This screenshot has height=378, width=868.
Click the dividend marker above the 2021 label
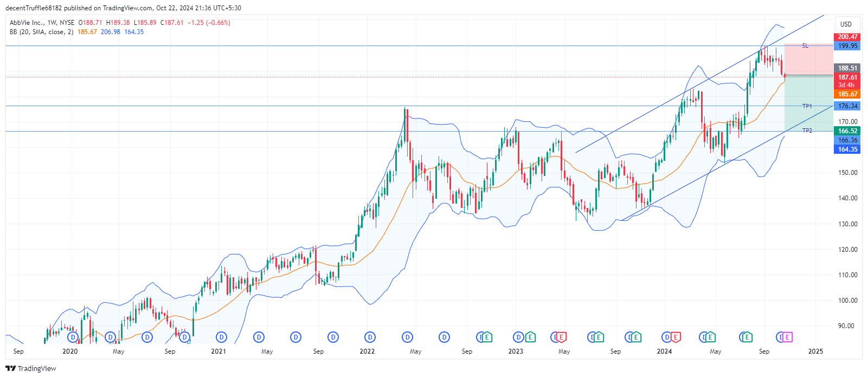(x=221, y=337)
